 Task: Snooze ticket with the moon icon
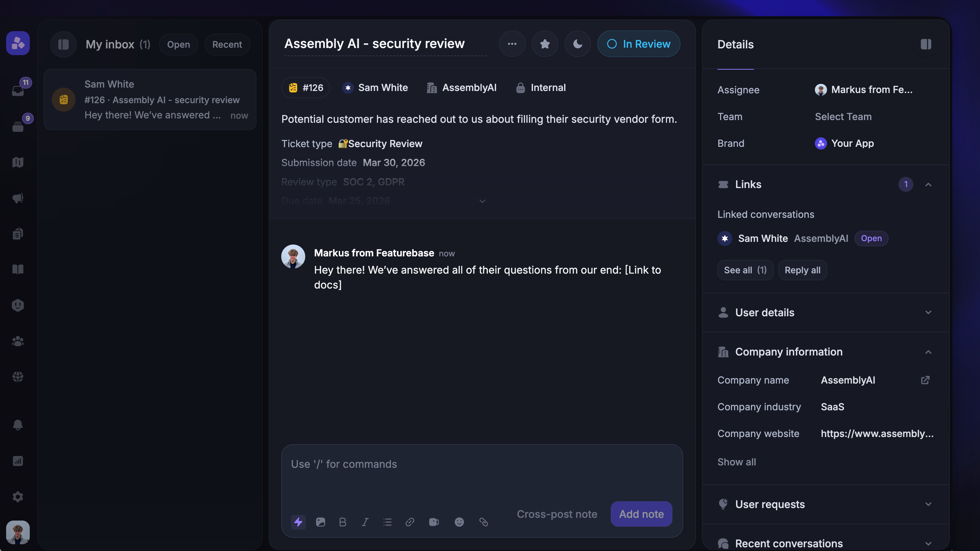[578, 44]
